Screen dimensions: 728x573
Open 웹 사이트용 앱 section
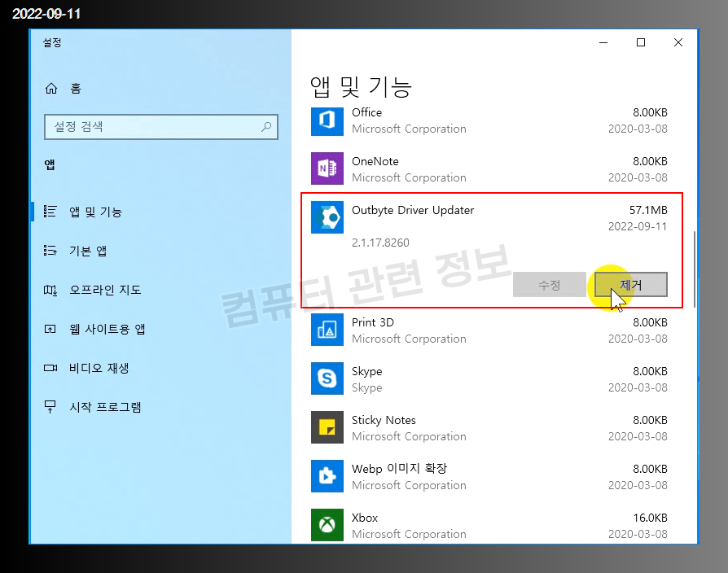pyautogui.click(x=107, y=329)
